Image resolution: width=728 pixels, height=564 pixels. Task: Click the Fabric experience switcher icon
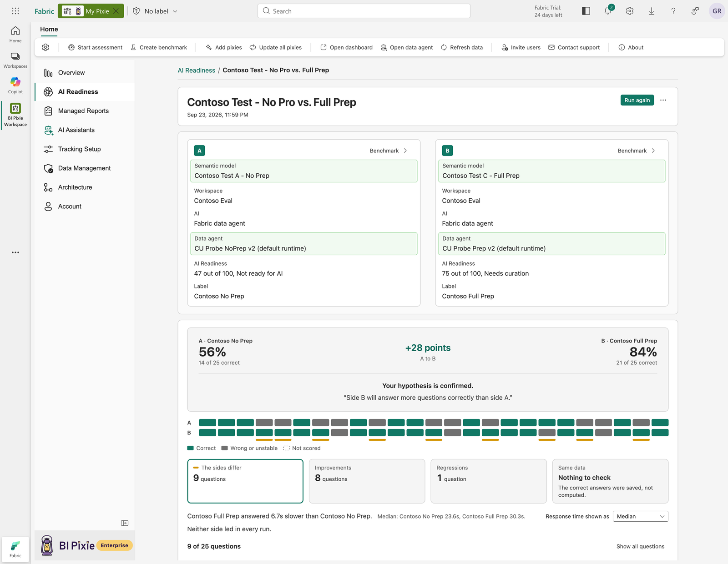(15, 549)
